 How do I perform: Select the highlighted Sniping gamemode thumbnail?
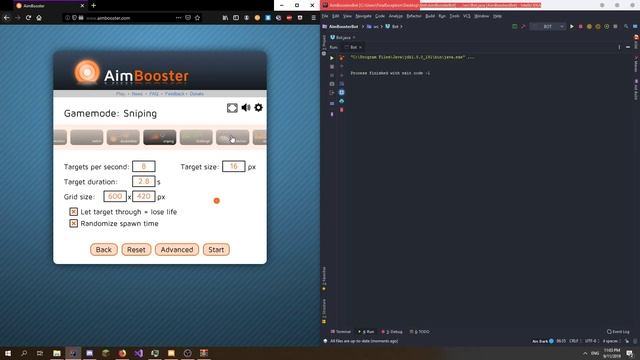[160, 137]
